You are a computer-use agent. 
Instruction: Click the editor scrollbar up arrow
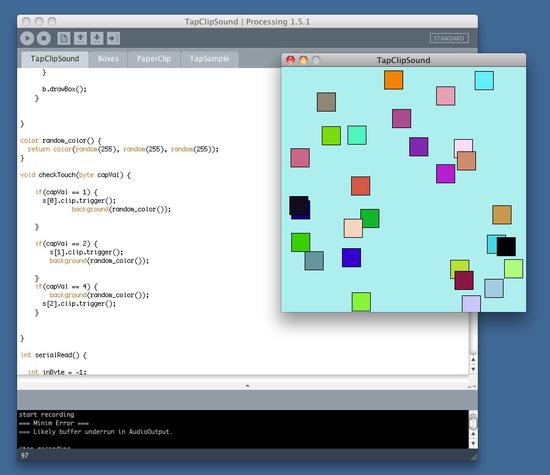[x=473, y=360]
